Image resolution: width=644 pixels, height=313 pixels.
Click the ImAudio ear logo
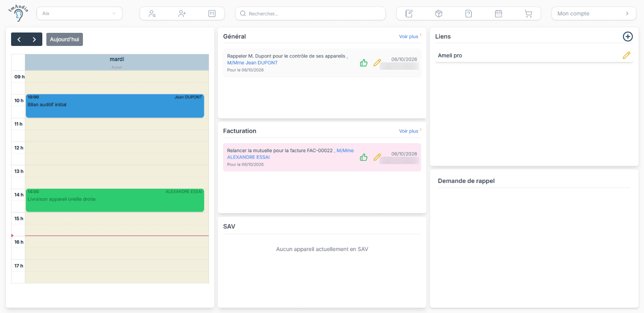(x=18, y=14)
